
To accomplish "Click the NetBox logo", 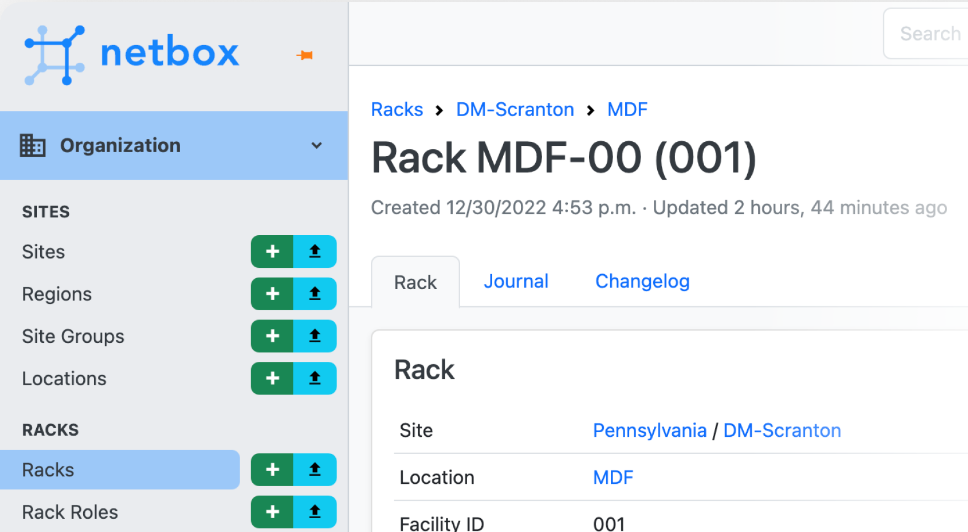I will (x=131, y=55).
